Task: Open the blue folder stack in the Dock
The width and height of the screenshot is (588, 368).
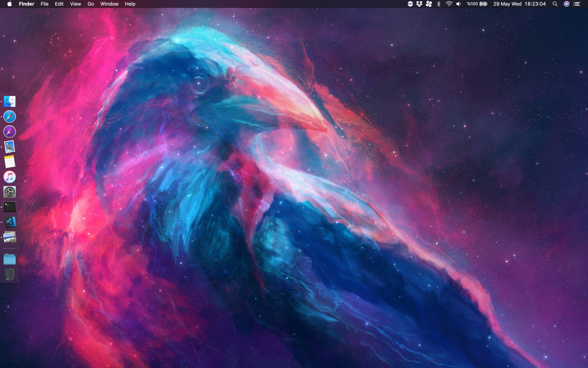Action: tap(10, 259)
